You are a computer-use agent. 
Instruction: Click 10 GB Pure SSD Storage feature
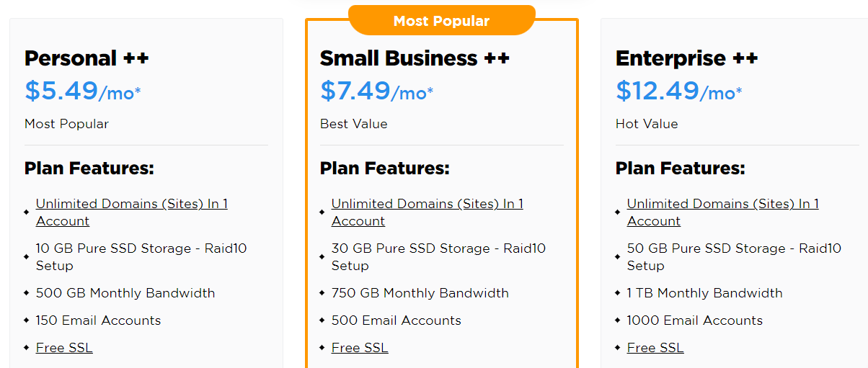pyautogui.click(x=141, y=257)
